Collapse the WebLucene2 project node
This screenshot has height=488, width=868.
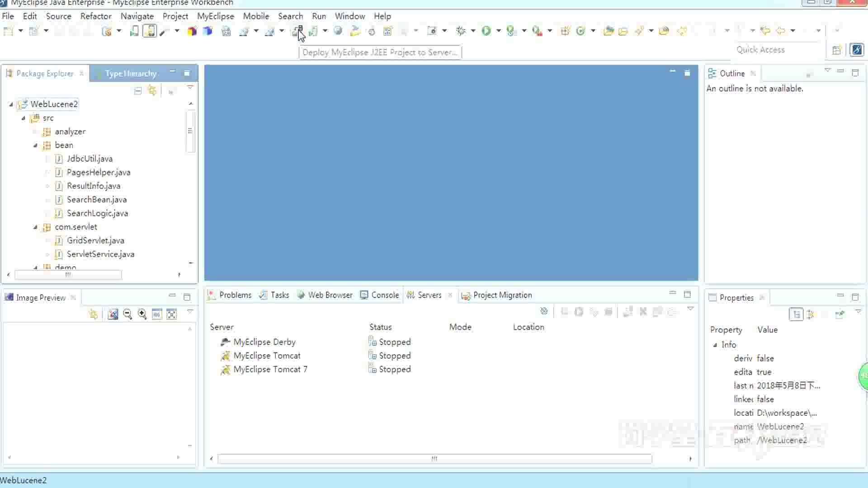pos(11,104)
